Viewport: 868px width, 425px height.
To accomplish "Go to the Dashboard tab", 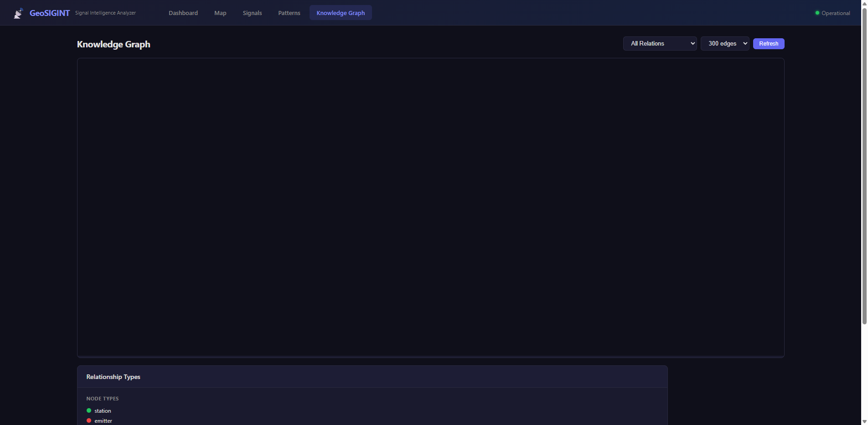I will [x=183, y=13].
